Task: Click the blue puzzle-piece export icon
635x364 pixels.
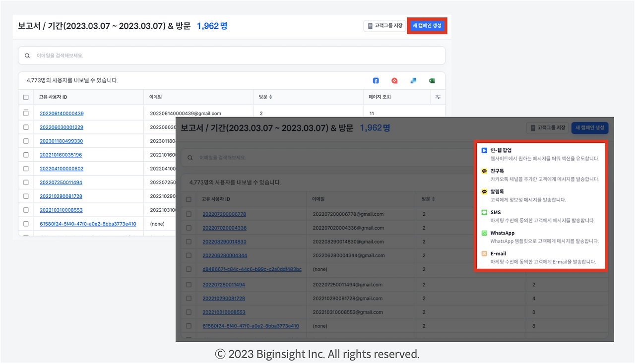Action: click(x=413, y=80)
